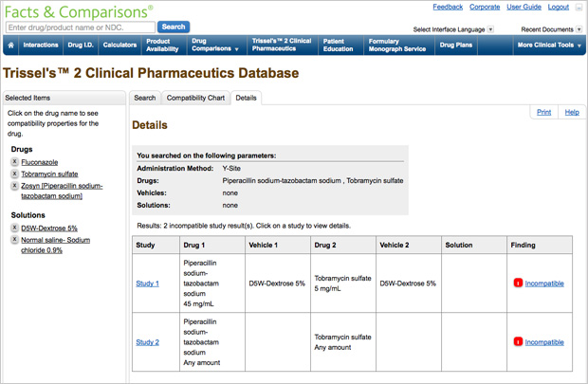The height and width of the screenshot is (384, 588).
Task: Open the Feedback link
Action: coord(448,7)
